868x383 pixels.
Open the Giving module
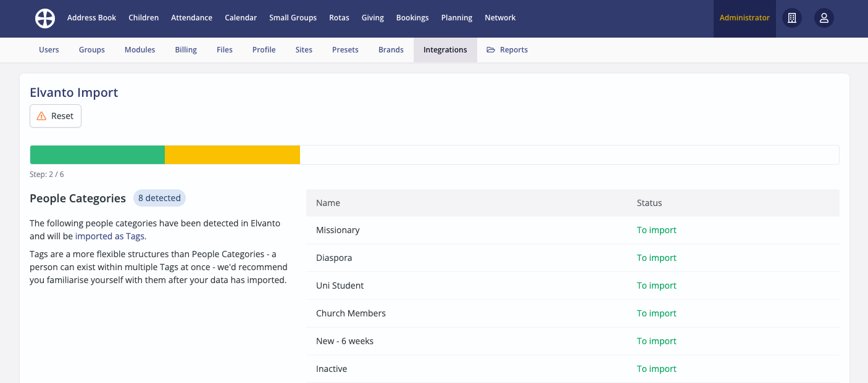[373, 18]
